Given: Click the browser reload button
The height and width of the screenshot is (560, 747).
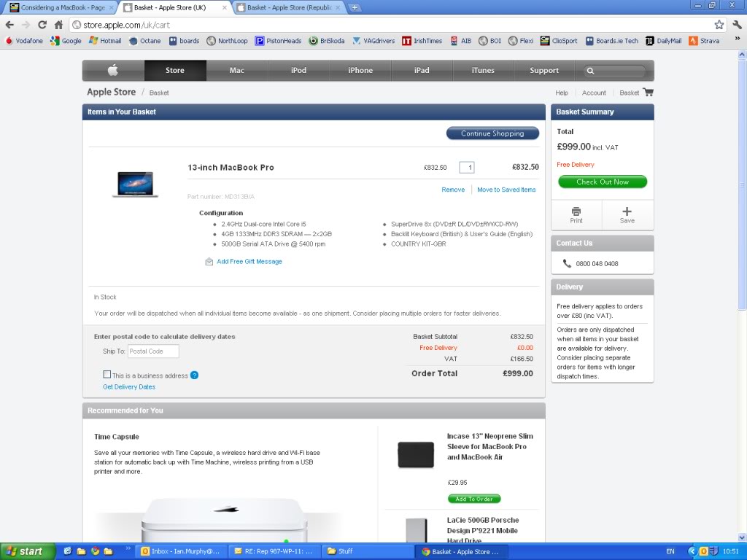Looking at the screenshot, I should tap(42, 25).
